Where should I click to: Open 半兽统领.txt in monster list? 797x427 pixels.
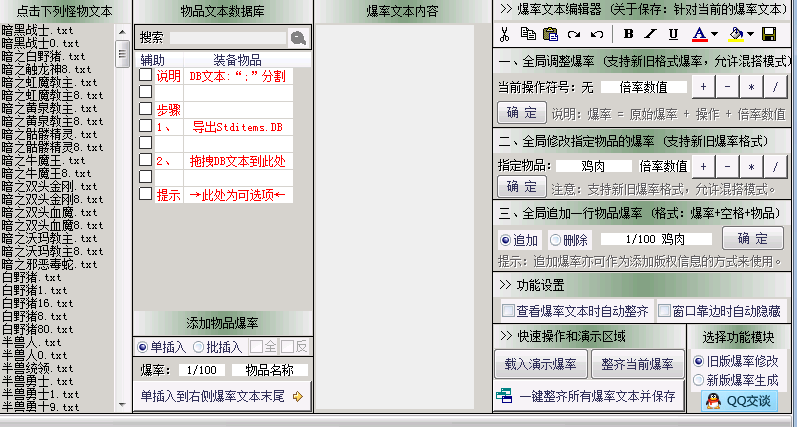38,368
